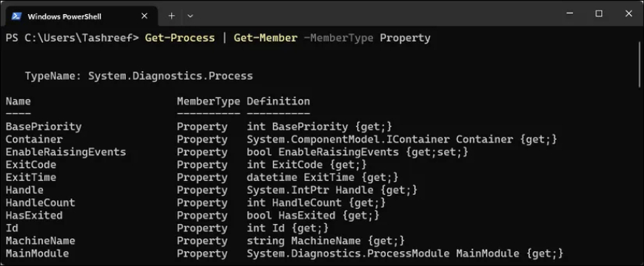Click the -MemberType parameter text
The width and height of the screenshot is (644, 266).
(338, 38)
